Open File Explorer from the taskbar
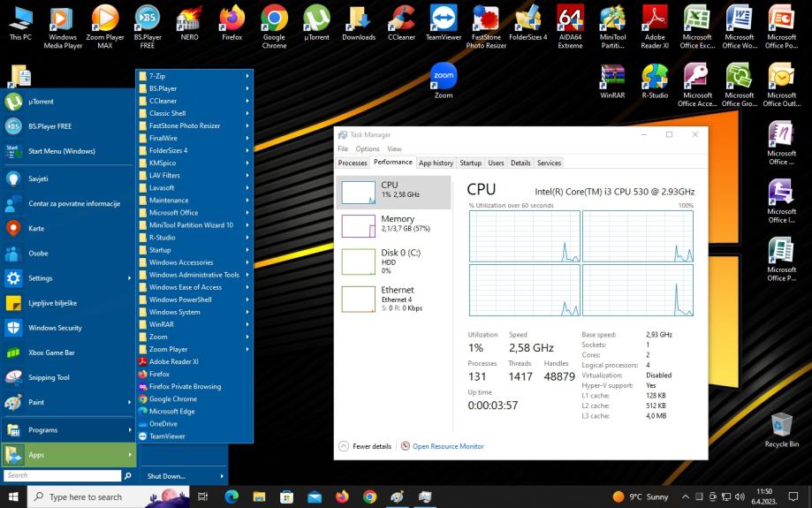The height and width of the screenshot is (508, 812). point(259,497)
